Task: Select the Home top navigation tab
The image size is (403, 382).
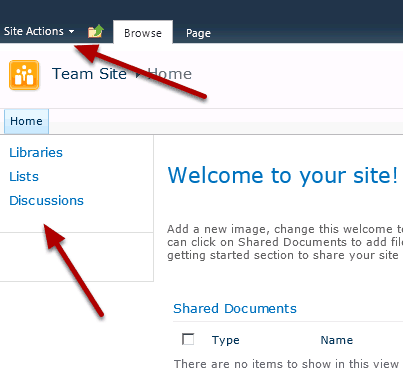Action: coord(26,121)
